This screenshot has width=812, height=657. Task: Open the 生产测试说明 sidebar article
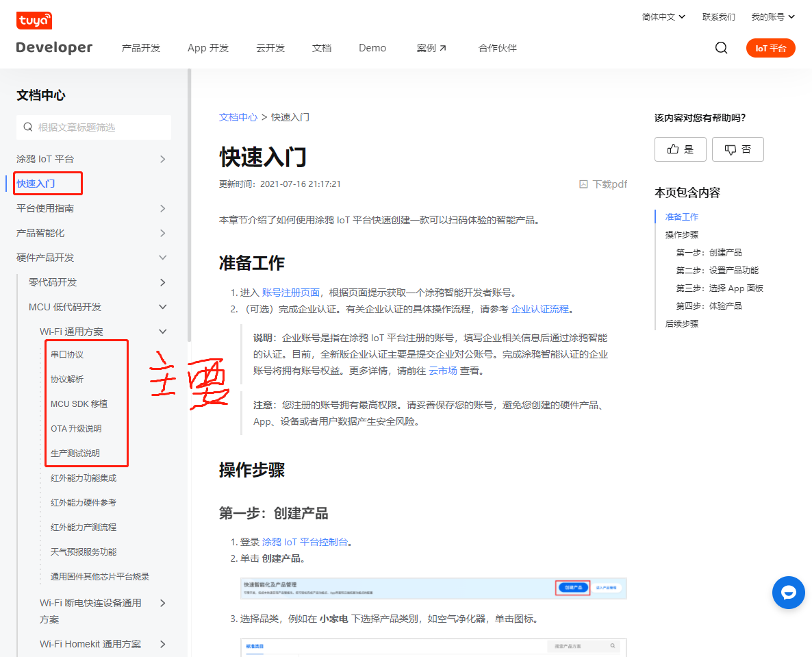pyautogui.click(x=75, y=453)
